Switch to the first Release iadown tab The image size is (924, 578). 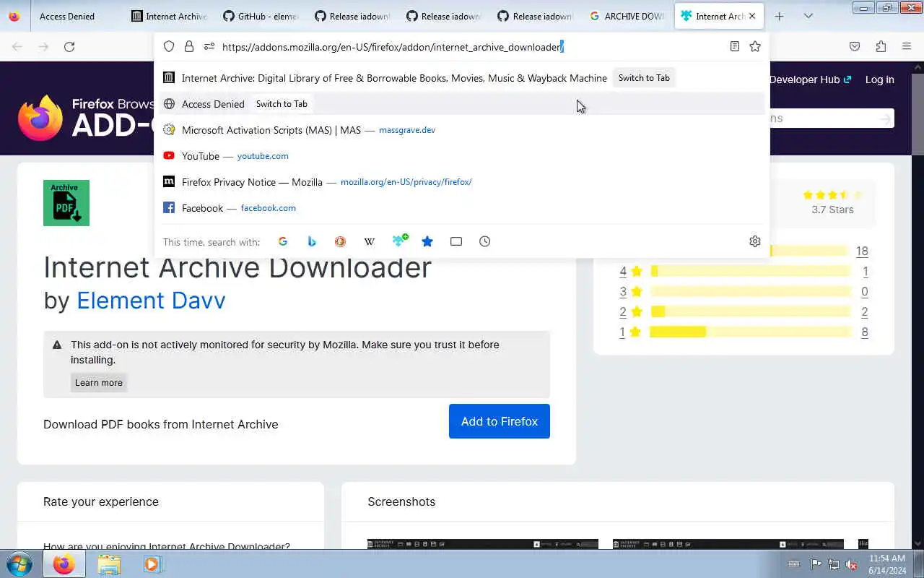(x=353, y=16)
